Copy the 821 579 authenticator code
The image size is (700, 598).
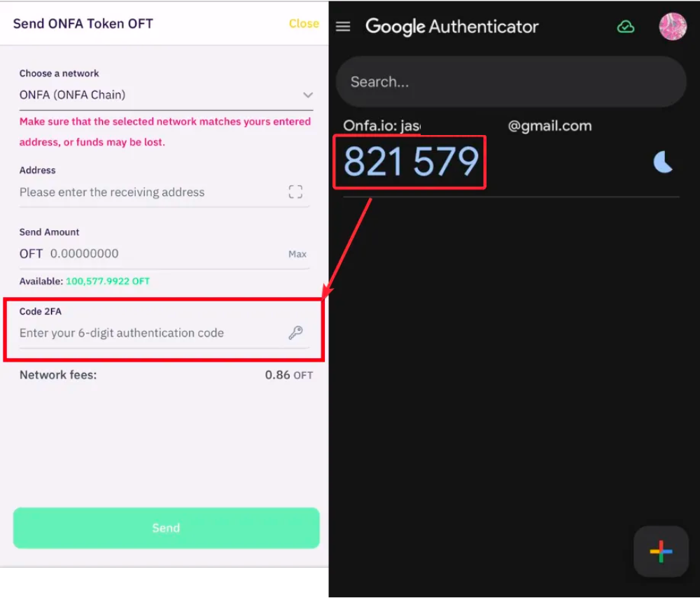coord(410,162)
